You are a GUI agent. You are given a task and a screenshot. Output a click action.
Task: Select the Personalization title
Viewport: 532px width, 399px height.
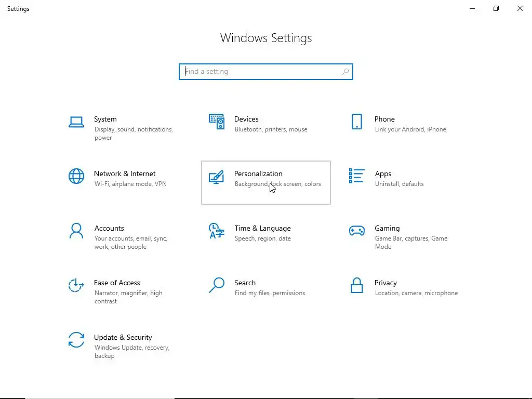[x=258, y=174]
